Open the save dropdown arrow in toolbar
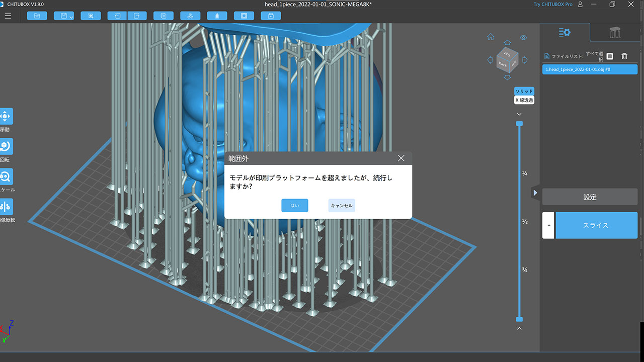Viewport: 644px width, 362px height. tap(71, 17)
